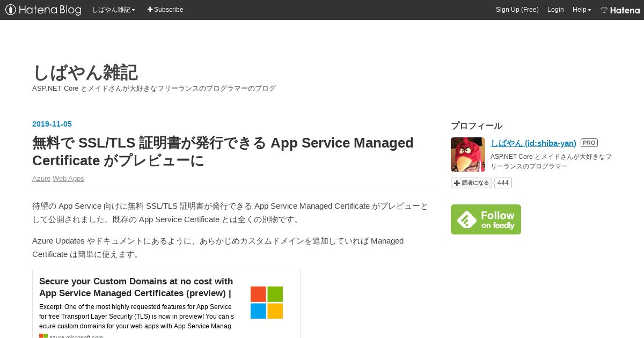Viewport: 644px width, 338px height.
Task: Click the paragraph starting with 待望の App Service
Action: coord(230,212)
